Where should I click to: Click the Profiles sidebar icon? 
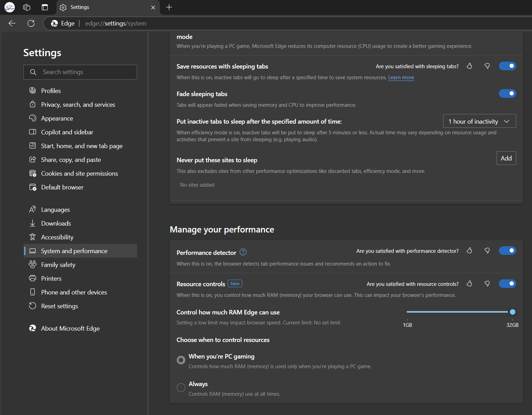[x=33, y=90]
